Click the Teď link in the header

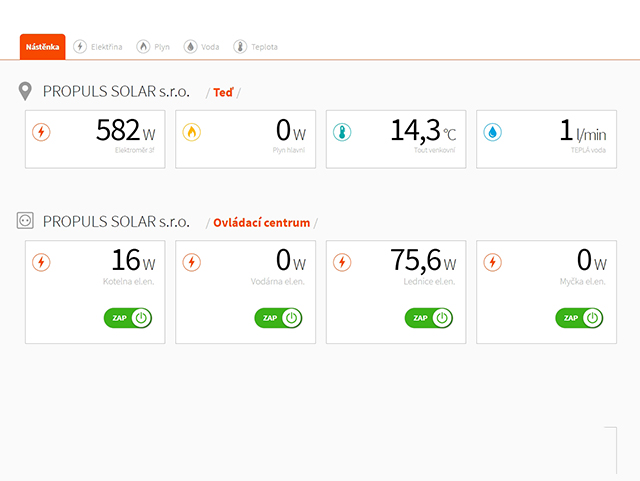222,92
